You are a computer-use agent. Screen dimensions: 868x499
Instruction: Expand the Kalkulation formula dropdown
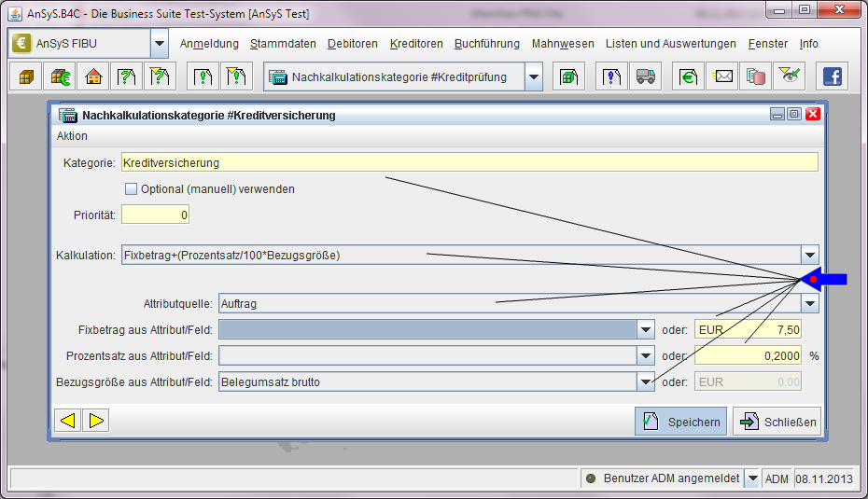tap(809, 255)
